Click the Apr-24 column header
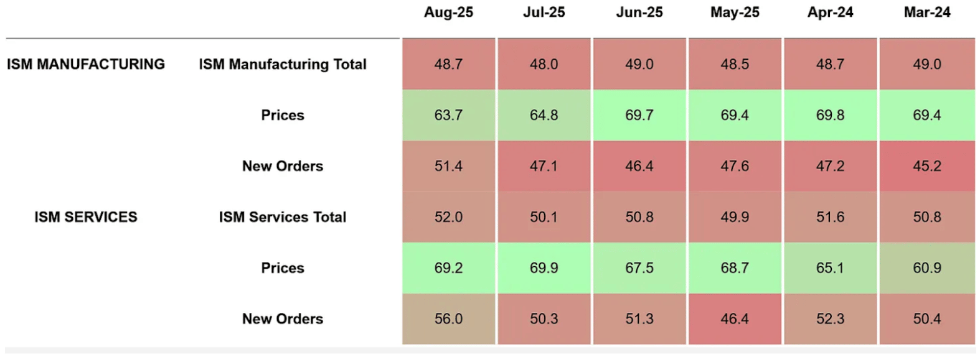 pos(830,12)
